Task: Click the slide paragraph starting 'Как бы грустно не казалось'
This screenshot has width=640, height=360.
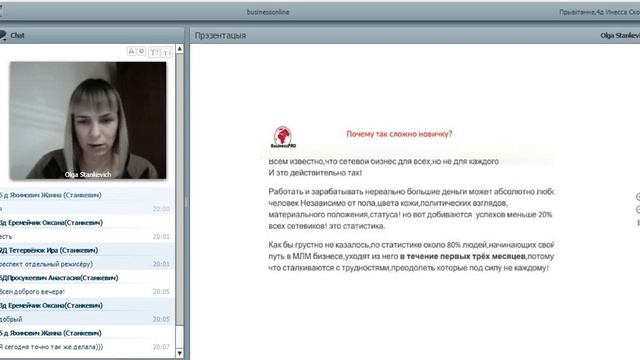Action: pyautogui.click(x=411, y=256)
